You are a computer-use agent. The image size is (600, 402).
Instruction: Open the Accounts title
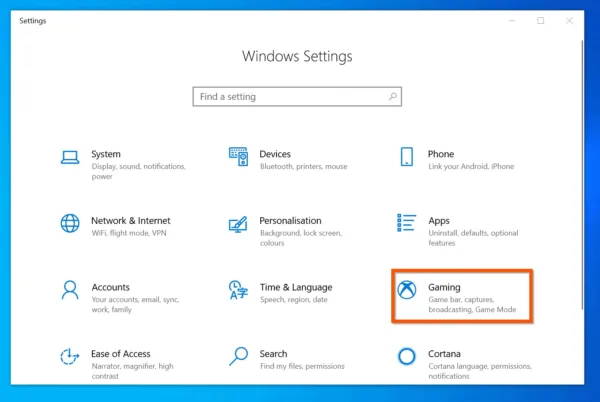(x=111, y=287)
